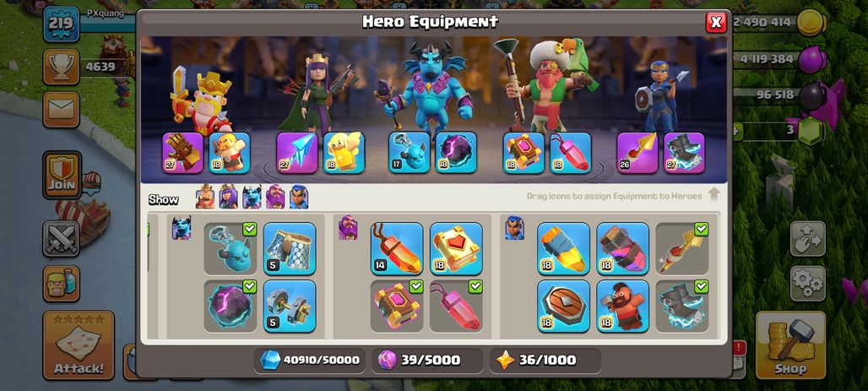Select the Healing Tome level 18 equipment

(x=456, y=248)
